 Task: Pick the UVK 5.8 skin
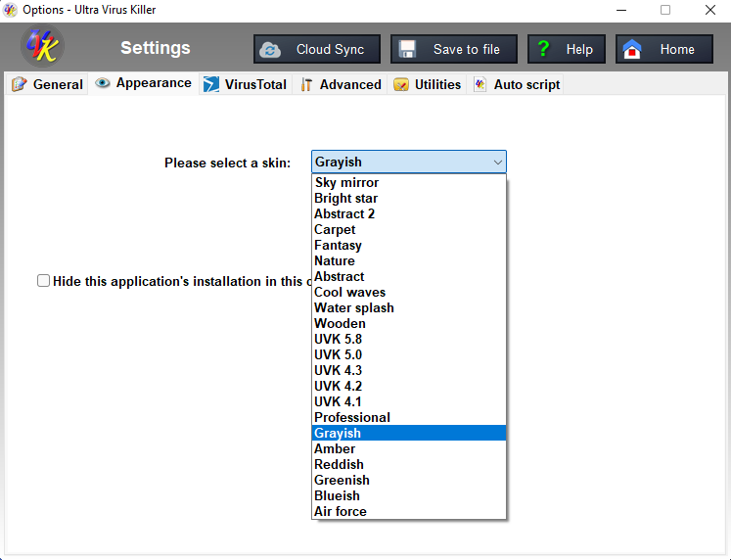pyautogui.click(x=409, y=339)
